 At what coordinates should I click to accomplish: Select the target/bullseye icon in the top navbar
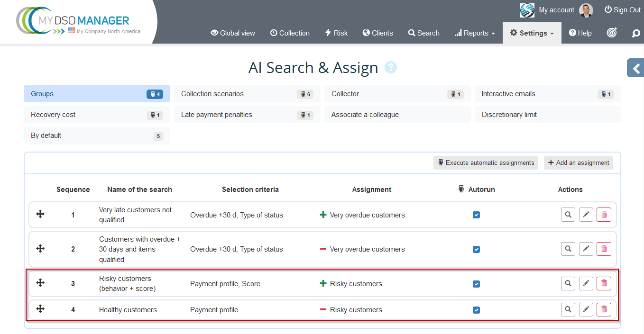612,33
